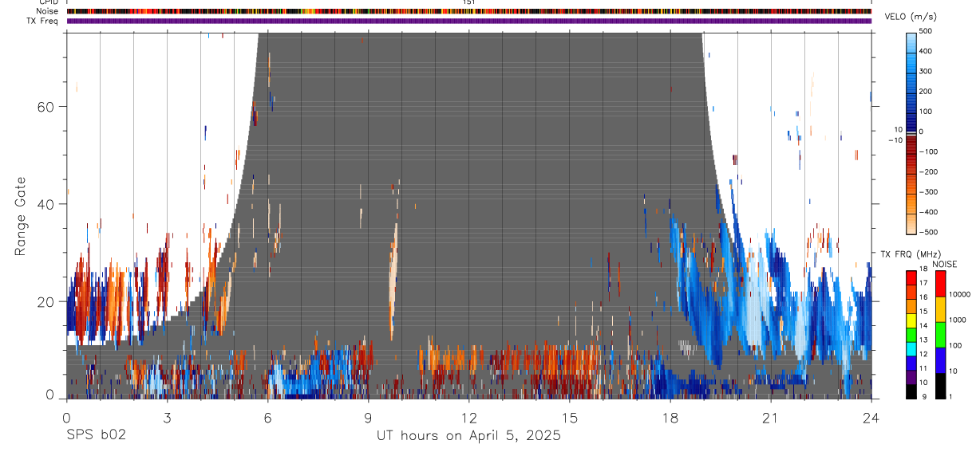Click the 21 hour tick label
Image resolution: width=980 pixels, height=452 pixels.
click(771, 417)
